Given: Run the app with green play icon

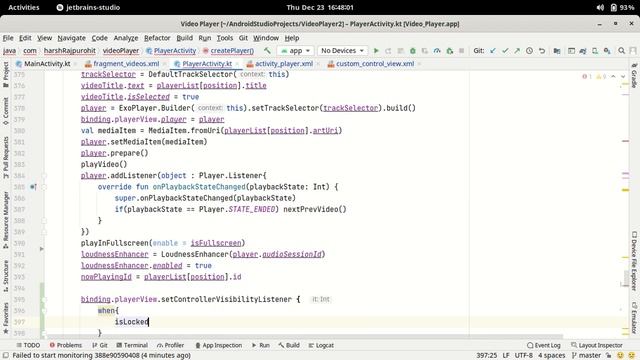Looking at the screenshot, I should coord(376,51).
